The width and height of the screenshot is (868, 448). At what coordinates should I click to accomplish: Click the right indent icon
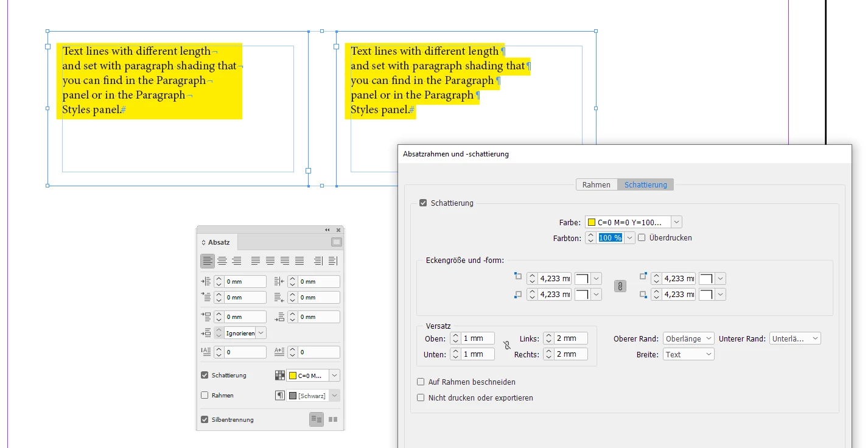[x=279, y=281]
